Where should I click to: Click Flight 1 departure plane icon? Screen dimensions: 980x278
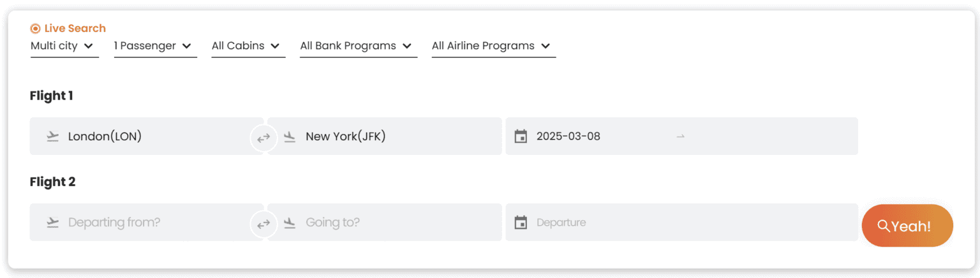tap(52, 136)
